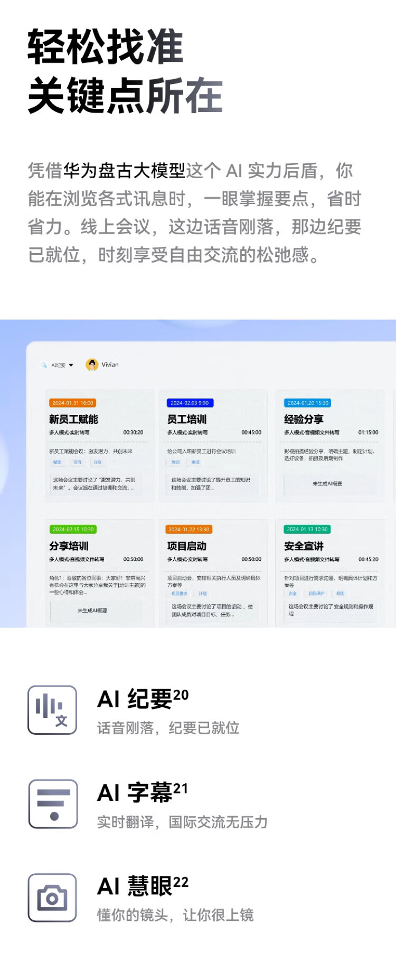Click the AI纪要 transcript waveform icon
Viewport: 396px width, 980px height.
tap(52, 710)
